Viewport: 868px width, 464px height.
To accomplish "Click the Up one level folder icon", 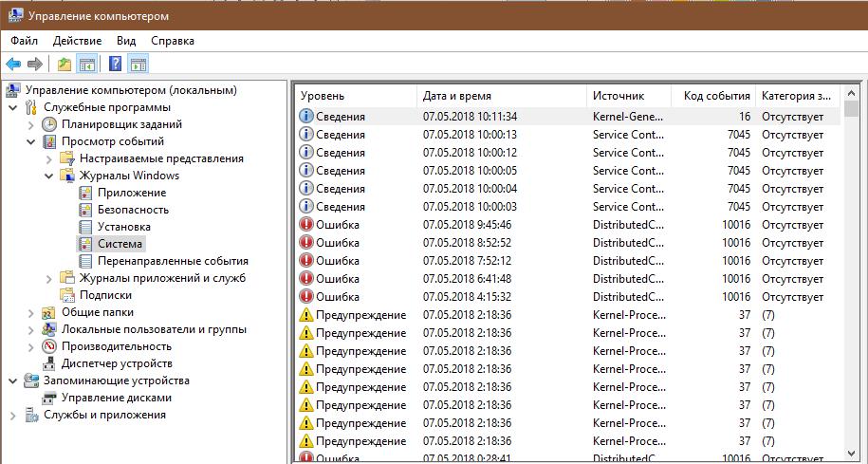I will click(64, 65).
